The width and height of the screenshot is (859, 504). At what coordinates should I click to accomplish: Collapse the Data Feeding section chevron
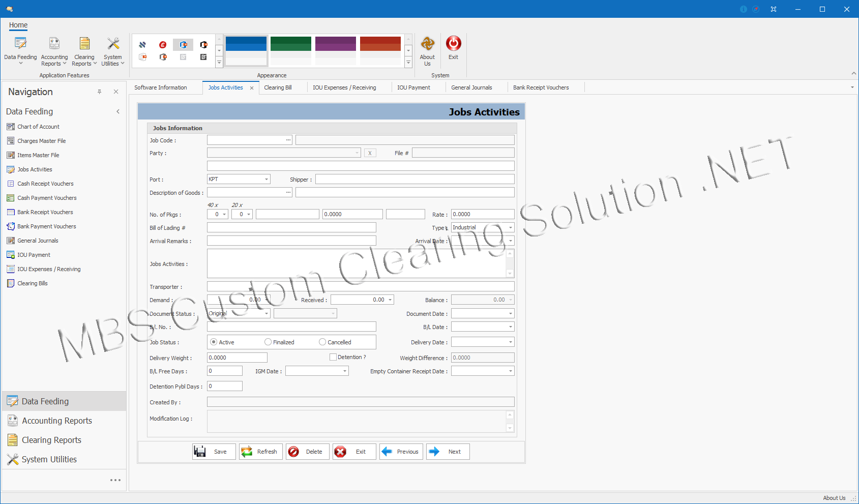118,111
